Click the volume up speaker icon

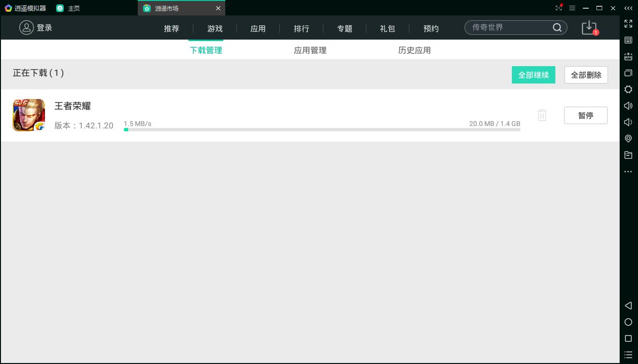tap(628, 106)
